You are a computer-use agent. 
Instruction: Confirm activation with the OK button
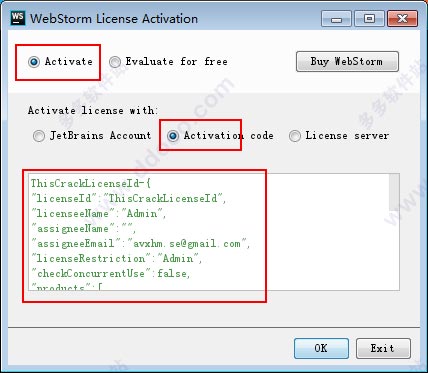(x=321, y=348)
